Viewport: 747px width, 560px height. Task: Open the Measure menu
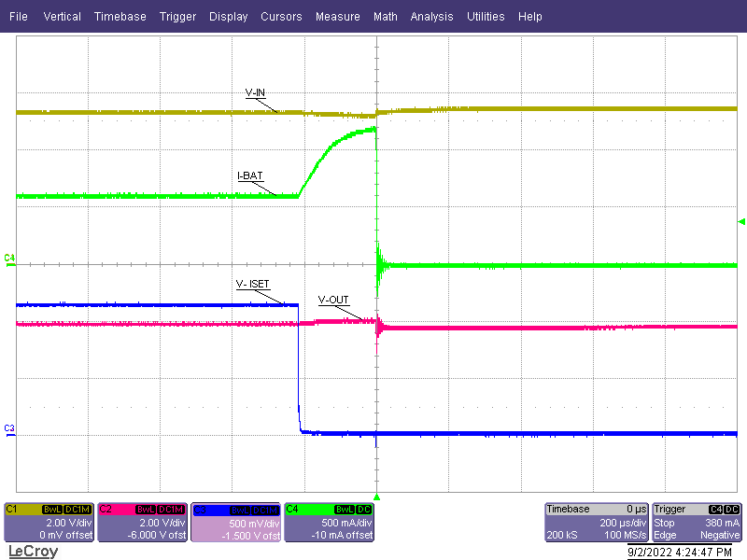337,16
